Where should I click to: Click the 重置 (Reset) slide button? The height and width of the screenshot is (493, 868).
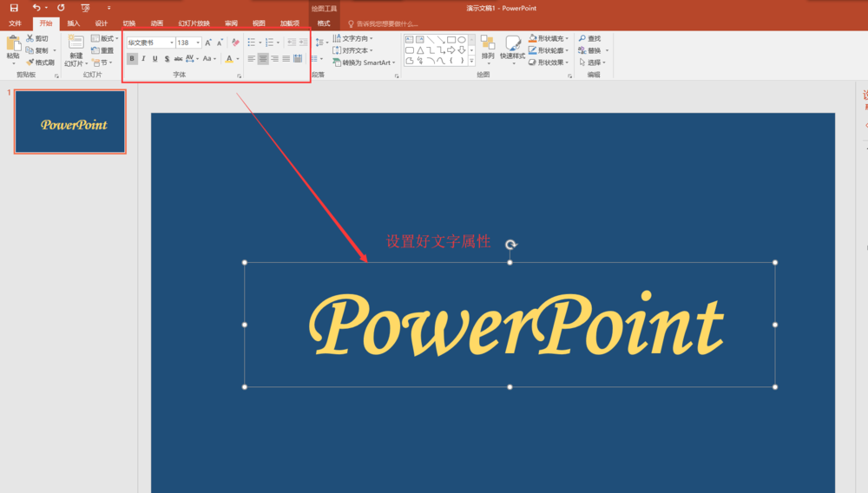(x=103, y=50)
